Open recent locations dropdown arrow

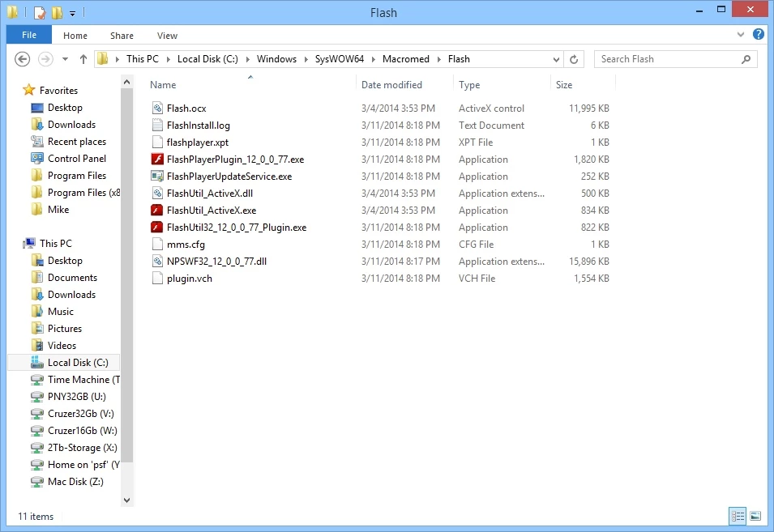[x=65, y=59]
